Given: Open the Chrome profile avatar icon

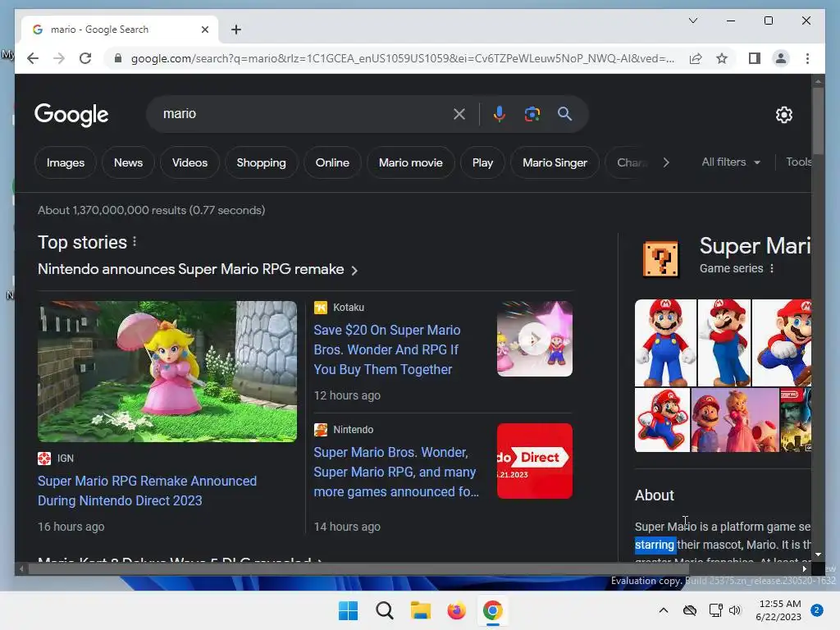Looking at the screenshot, I should (781, 58).
